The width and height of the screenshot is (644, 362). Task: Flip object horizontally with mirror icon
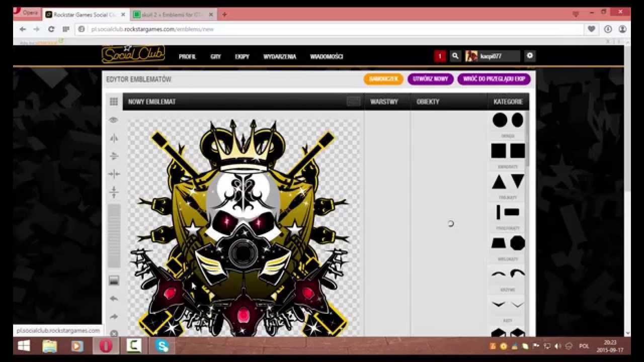114,138
